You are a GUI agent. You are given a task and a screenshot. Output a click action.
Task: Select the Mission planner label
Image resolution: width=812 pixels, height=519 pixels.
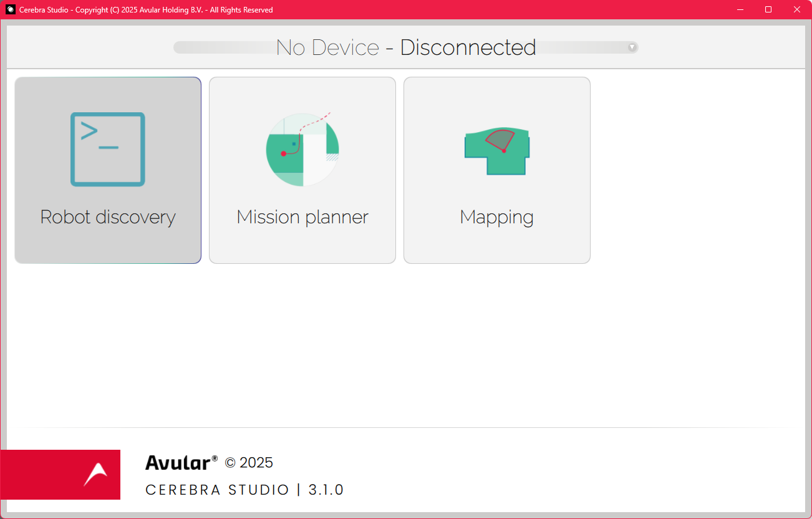click(x=302, y=218)
